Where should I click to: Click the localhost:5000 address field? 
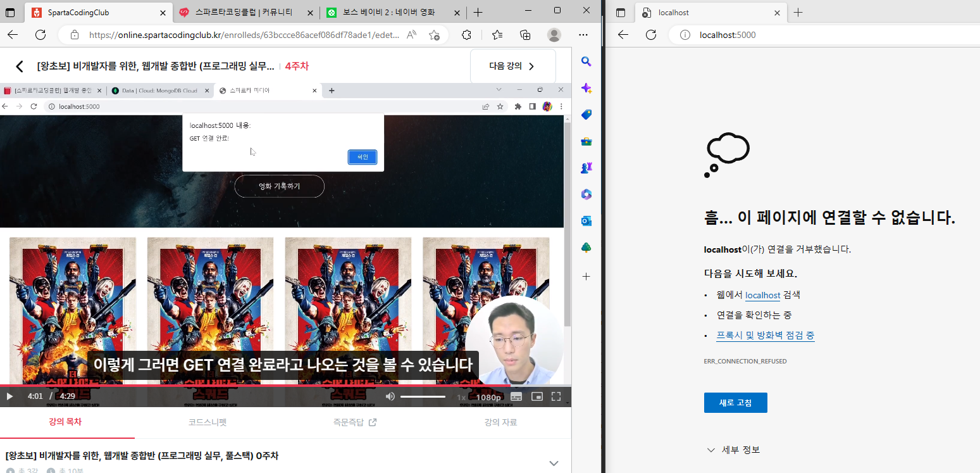[x=728, y=35]
